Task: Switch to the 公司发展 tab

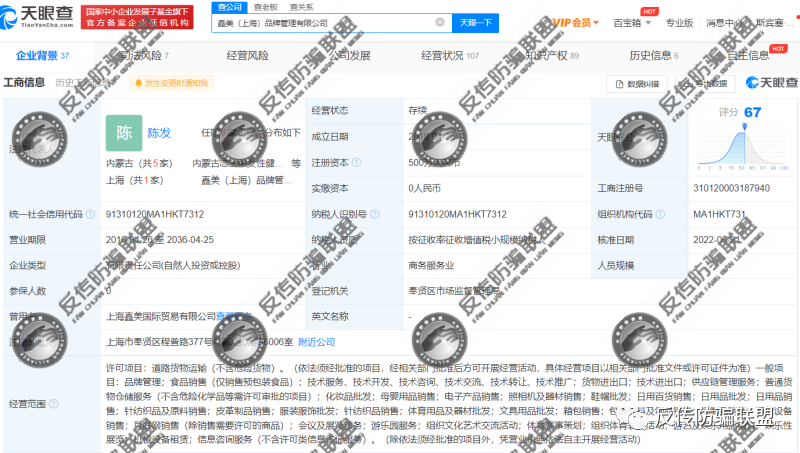Action: (349, 55)
